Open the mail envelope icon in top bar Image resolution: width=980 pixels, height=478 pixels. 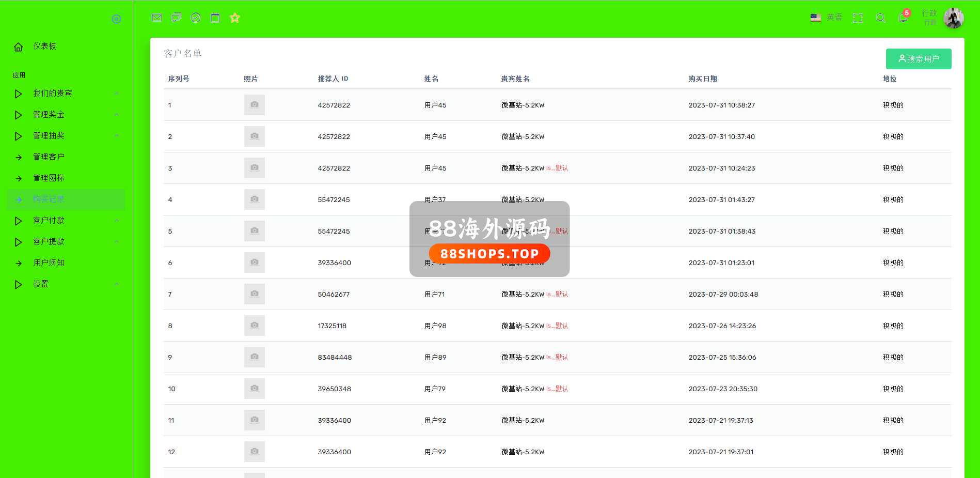click(157, 18)
